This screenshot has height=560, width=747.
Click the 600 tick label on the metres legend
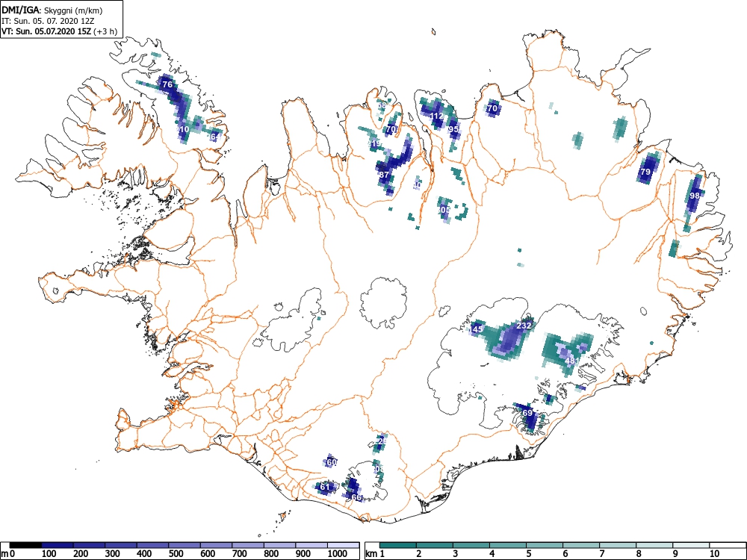[207, 554]
